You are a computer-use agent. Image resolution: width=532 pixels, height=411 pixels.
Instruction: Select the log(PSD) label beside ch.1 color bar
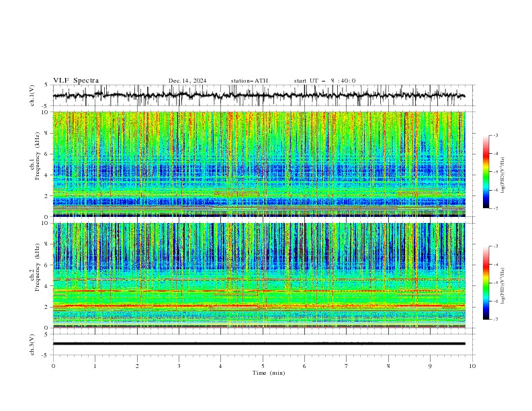point(503,175)
